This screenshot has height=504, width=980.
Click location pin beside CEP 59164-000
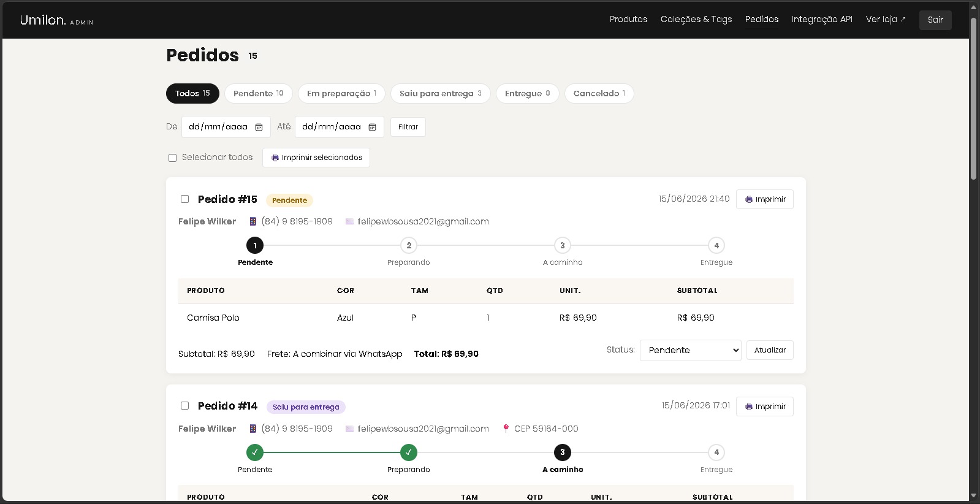(x=506, y=429)
